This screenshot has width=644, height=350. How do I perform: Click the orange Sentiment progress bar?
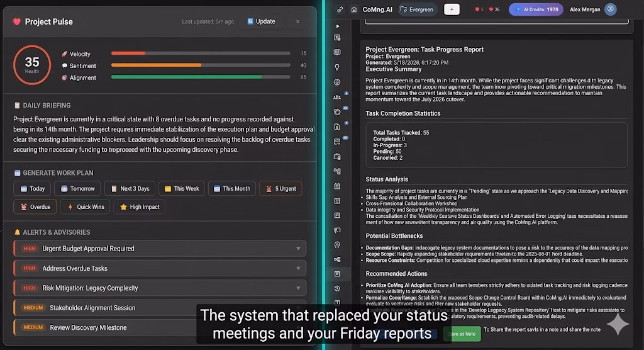pos(201,65)
